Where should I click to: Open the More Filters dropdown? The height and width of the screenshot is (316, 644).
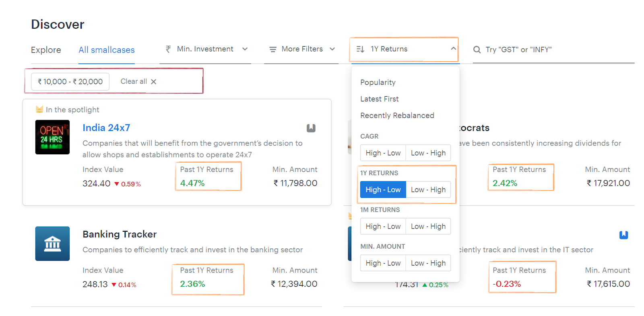tap(332, 49)
